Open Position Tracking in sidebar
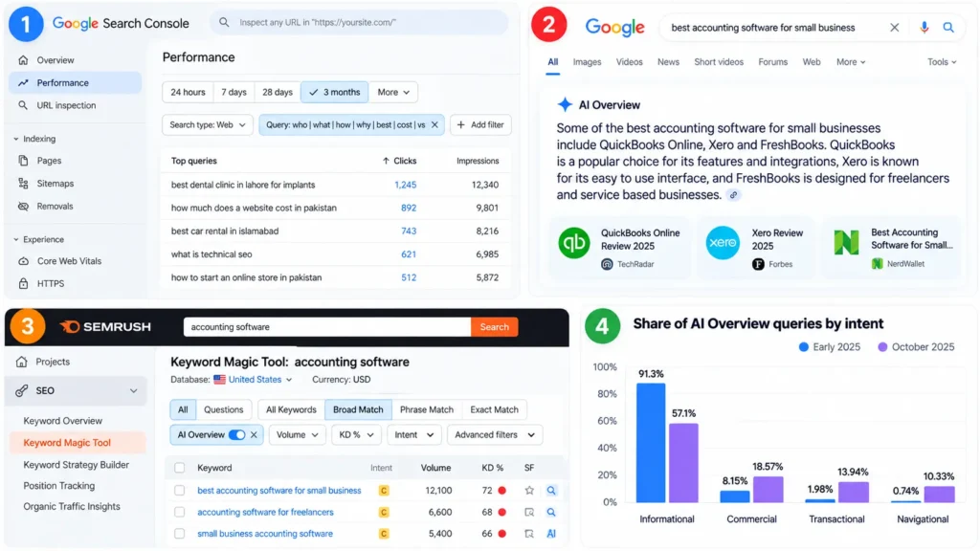 click(59, 485)
